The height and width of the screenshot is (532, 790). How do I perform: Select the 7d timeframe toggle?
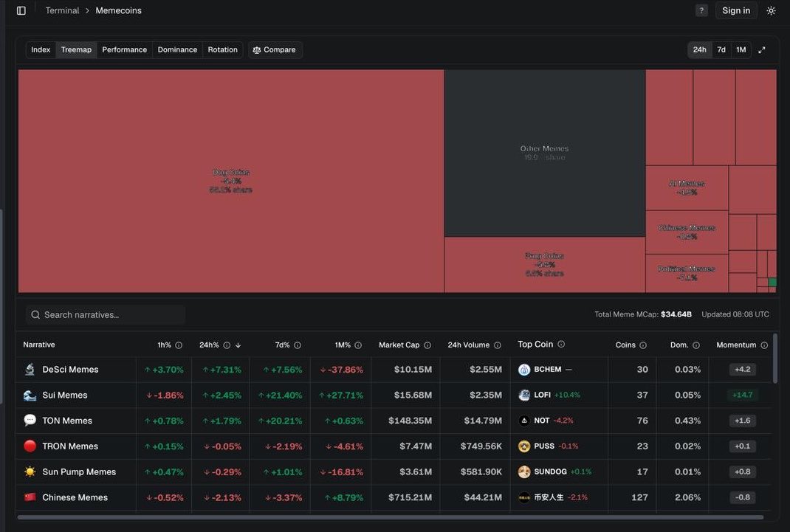tap(721, 50)
